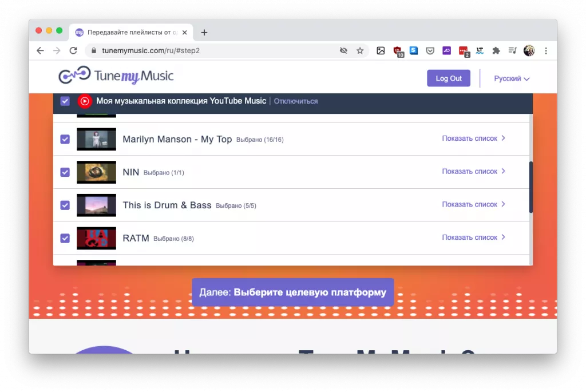
Task: Click the Отключиться link
Action: click(x=296, y=101)
